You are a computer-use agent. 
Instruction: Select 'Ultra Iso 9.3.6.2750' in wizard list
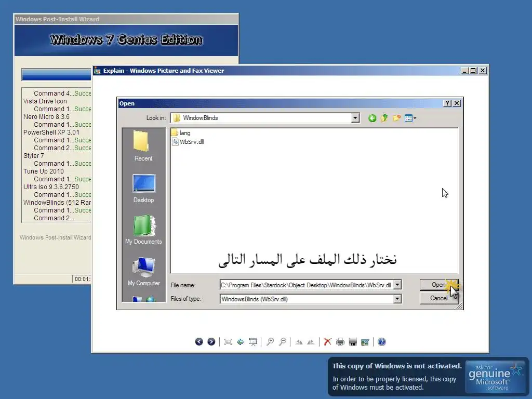pos(51,187)
